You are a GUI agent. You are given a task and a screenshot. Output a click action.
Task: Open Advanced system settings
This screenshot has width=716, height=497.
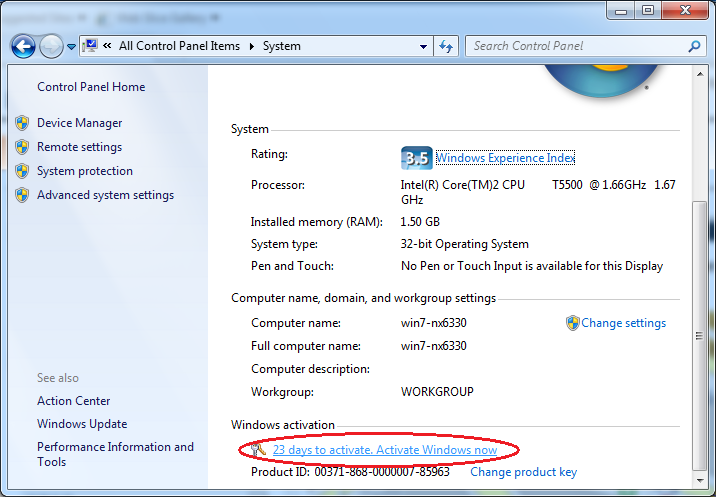(x=105, y=195)
